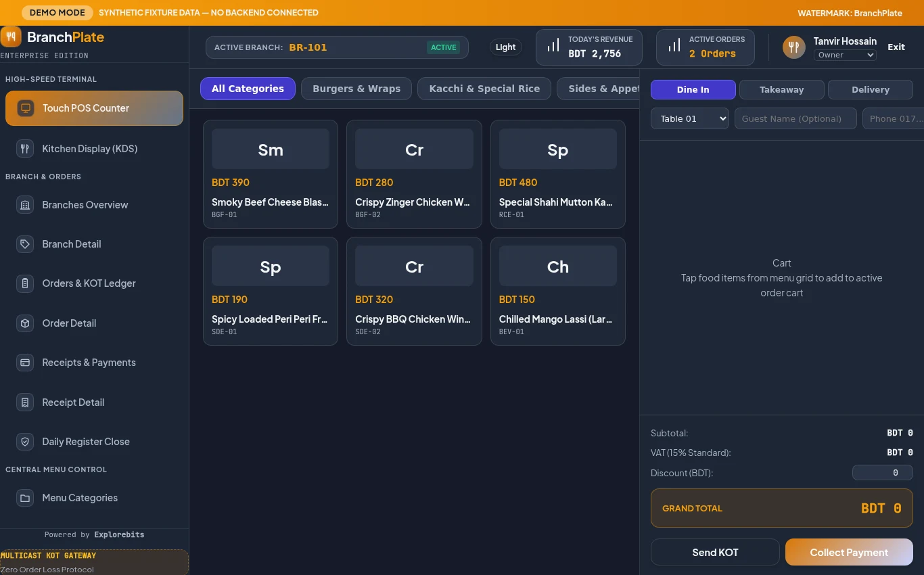This screenshot has width=924, height=575.
Task: Click the Active Orders bar chart icon
Action: coord(674,46)
